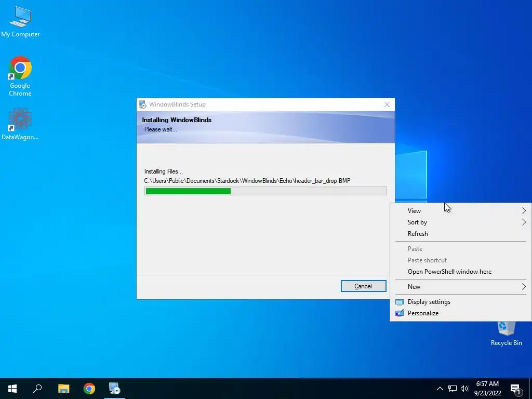532x399 pixels.
Task: Select the DataWagon desktop shortcut
Action: [x=20, y=124]
